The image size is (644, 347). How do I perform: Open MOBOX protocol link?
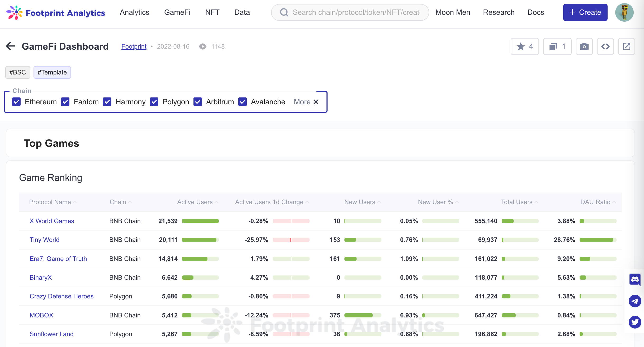coord(41,315)
